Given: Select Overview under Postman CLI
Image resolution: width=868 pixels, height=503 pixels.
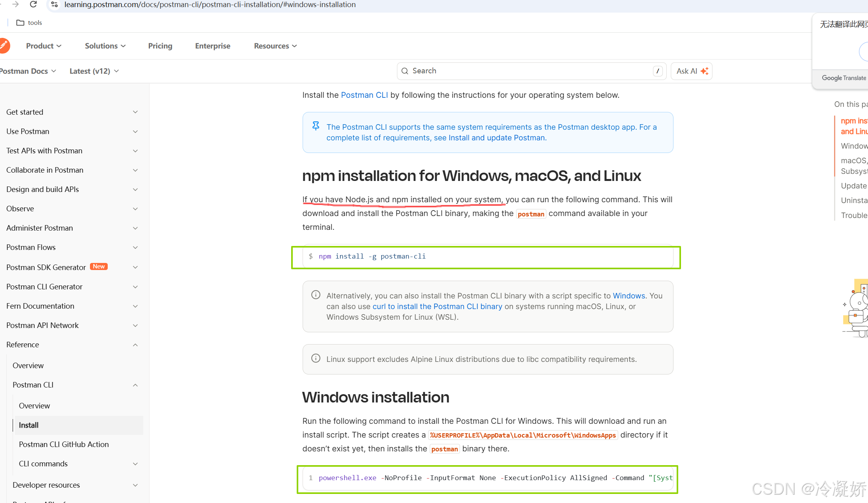Looking at the screenshot, I should tap(34, 406).
